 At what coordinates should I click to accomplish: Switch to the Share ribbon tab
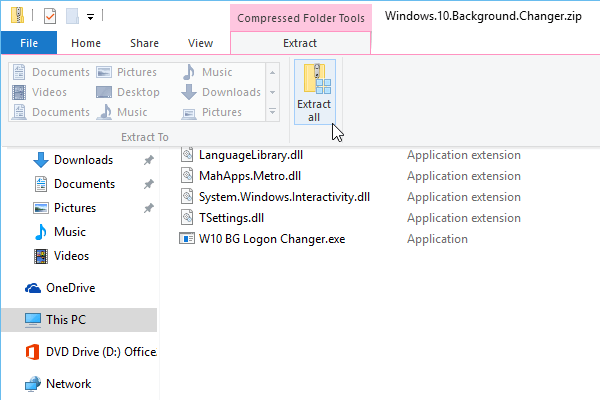click(x=144, y=43)
